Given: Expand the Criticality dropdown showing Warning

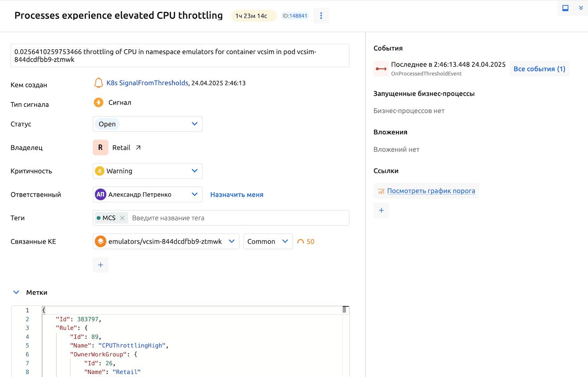Looking at the screenshot, I should 148,171.
